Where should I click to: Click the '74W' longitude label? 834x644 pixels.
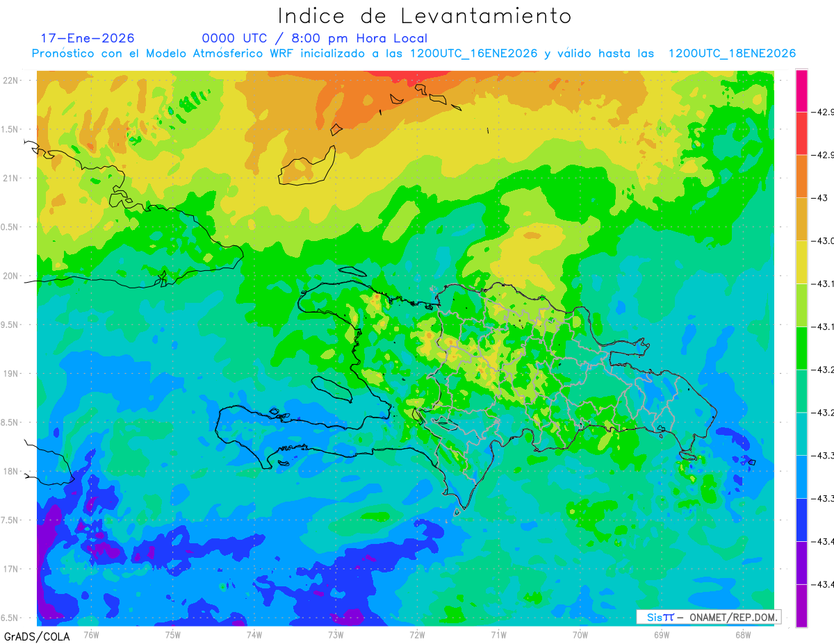click(254, 634)
